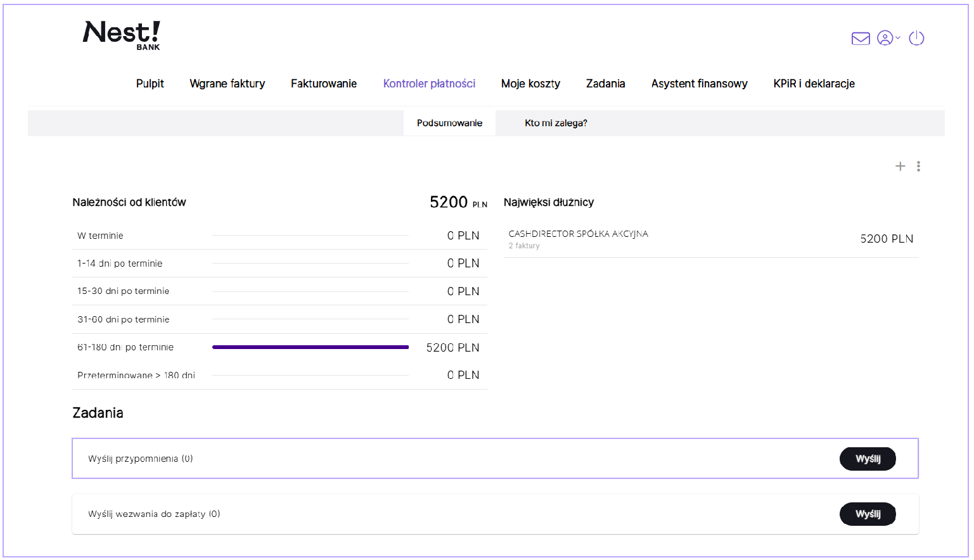The width and height of the screenshot is (974, 560).
Task: Click the 2 faktury subtitle
Action: click(524, 246)
